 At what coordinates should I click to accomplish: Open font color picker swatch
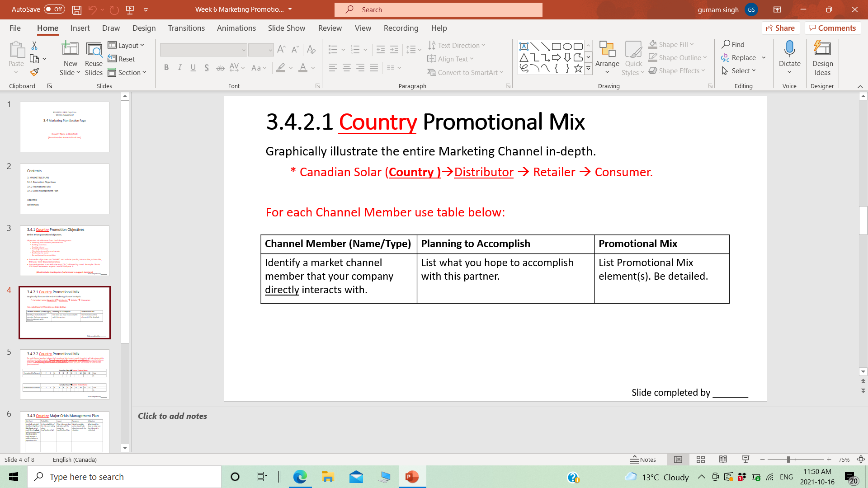(x=303, y=68)
